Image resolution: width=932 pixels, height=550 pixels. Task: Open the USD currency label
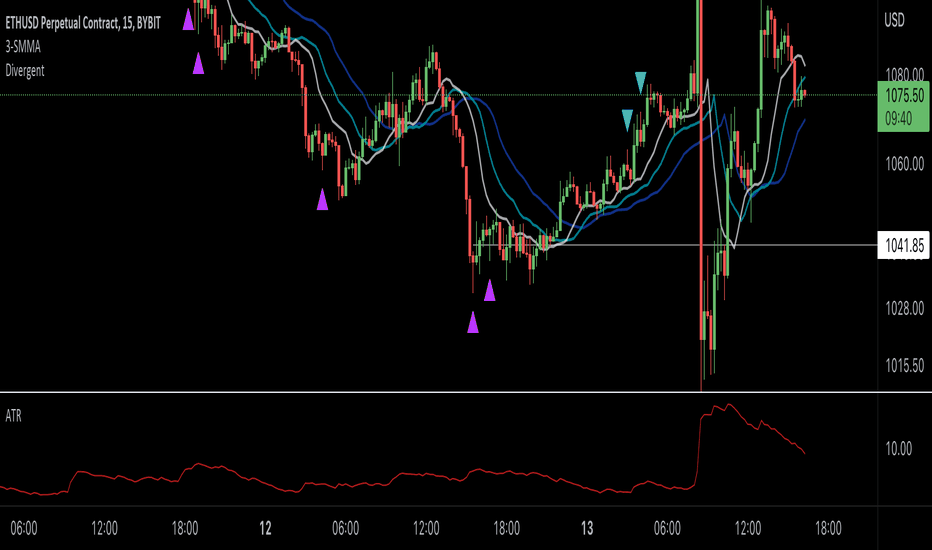coord(894,20)
